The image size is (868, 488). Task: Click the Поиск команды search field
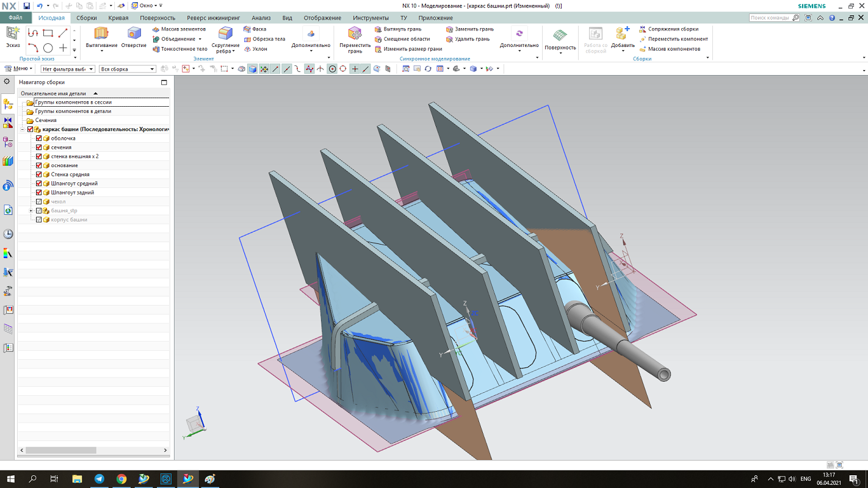771,18
